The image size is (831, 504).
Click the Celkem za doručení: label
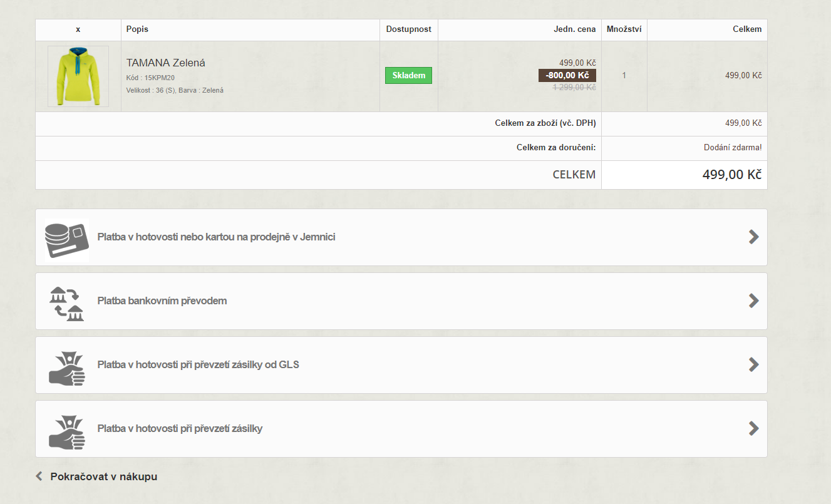click(x=556, y=148)
